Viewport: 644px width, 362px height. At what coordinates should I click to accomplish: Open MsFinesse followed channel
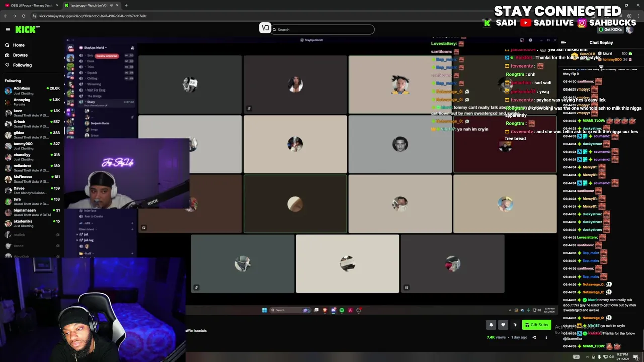(x=32, y=179)
